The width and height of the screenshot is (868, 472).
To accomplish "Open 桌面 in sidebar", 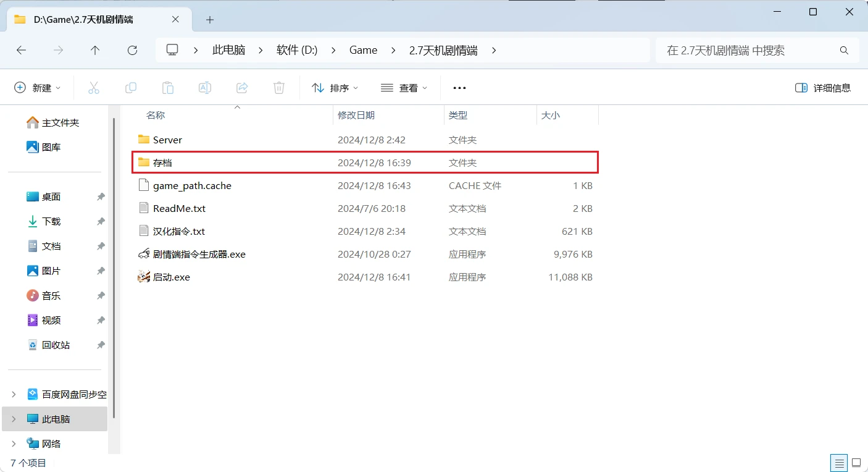I will 44,196.
